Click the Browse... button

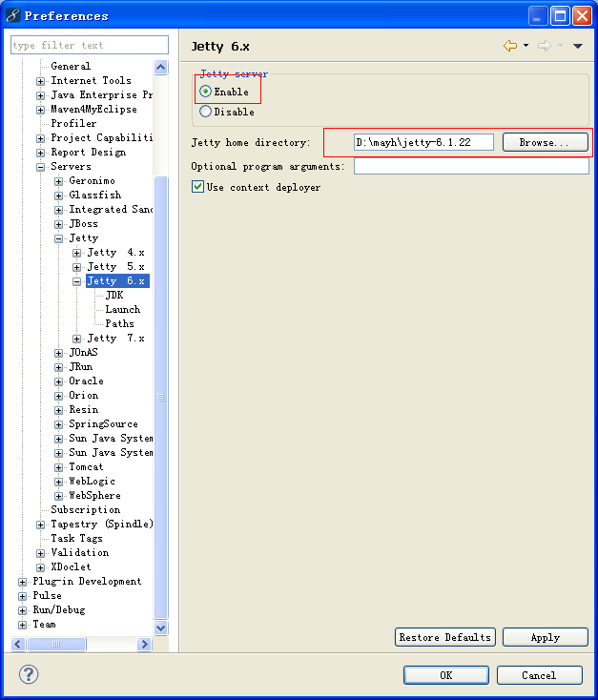coord(546,142)
